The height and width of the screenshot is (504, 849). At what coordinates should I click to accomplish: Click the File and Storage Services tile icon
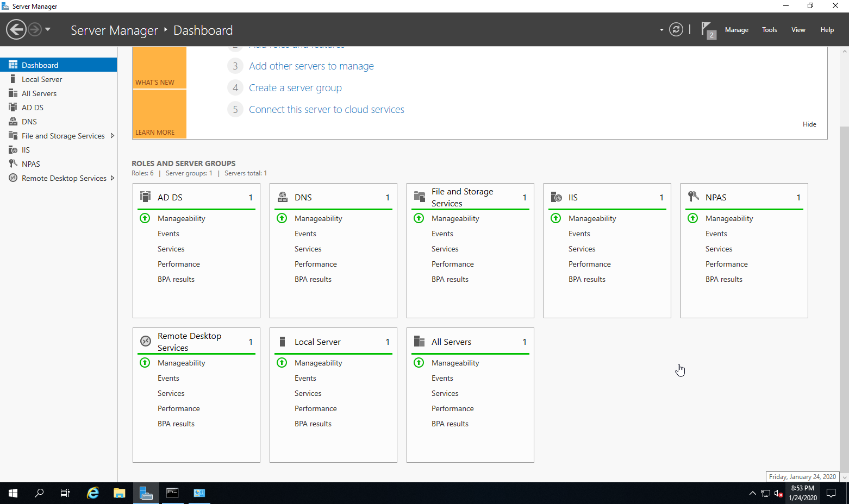pos(419,197)
